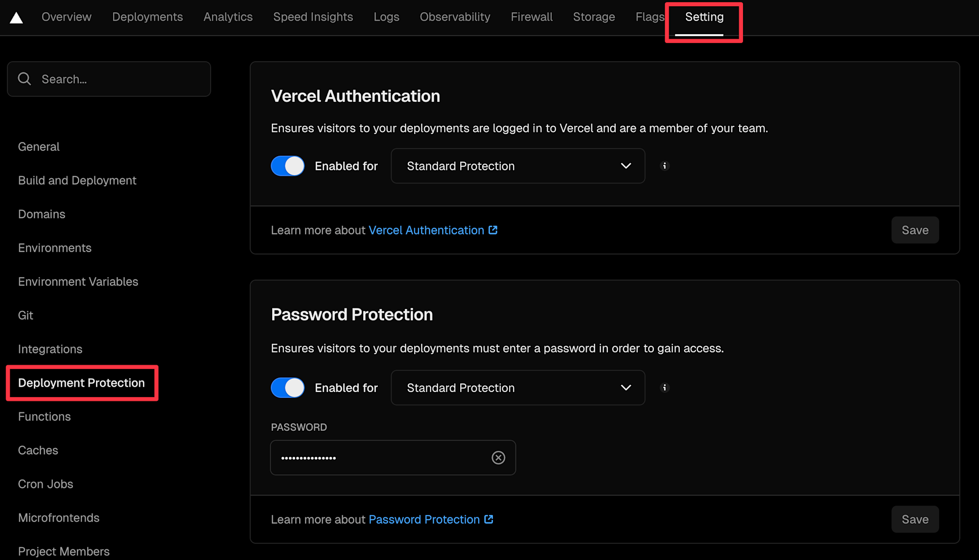Click chevron arrow in Vercel Authentication dropdown

(626, 166)
